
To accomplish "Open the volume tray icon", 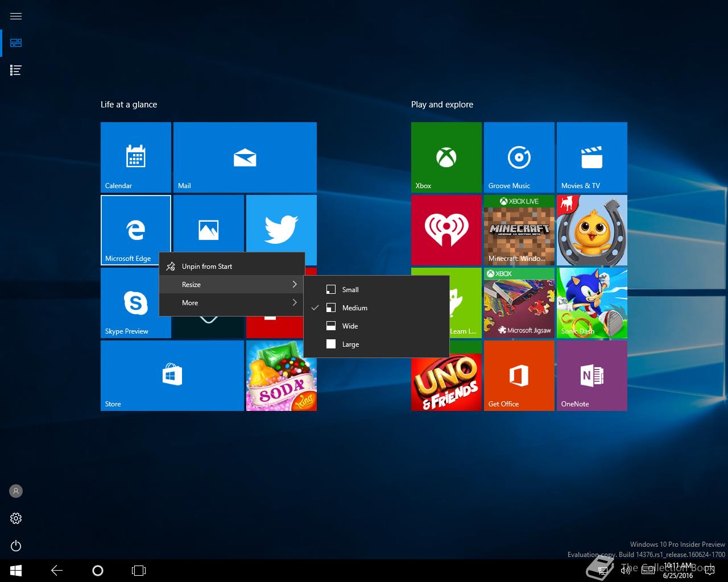I will click(x=625, y=571).
